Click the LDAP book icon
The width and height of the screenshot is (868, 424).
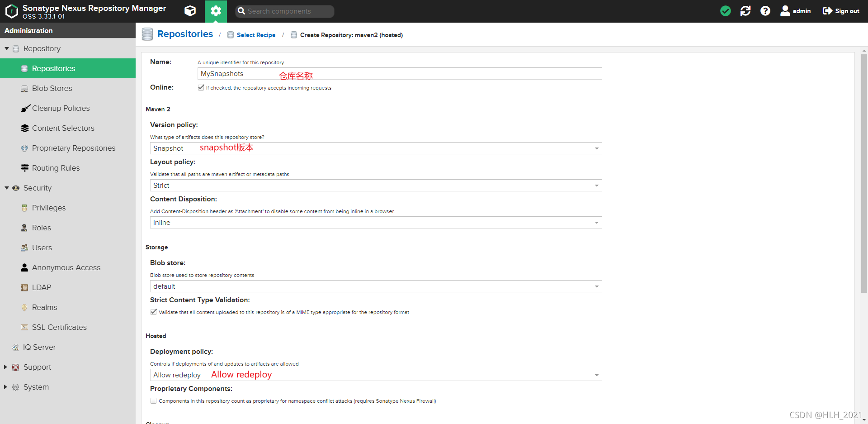coord(24,288)
